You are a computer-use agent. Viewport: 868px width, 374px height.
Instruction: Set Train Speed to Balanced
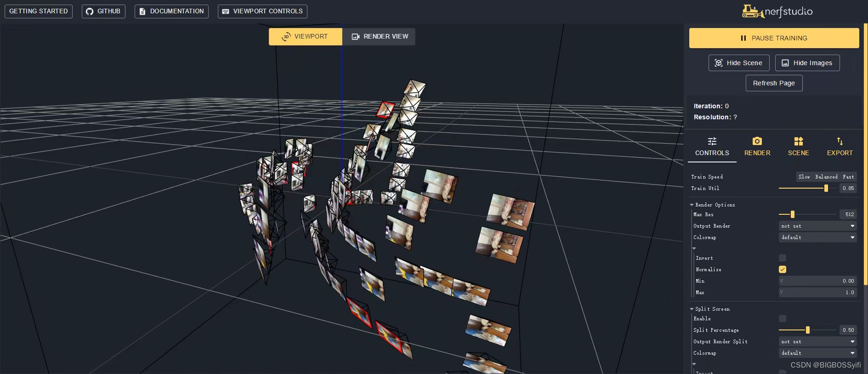click(x=826, y=177)
